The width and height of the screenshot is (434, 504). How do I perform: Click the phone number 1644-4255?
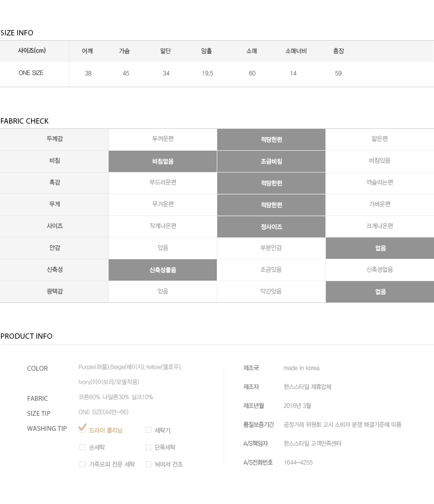click(x=298, y=462)
